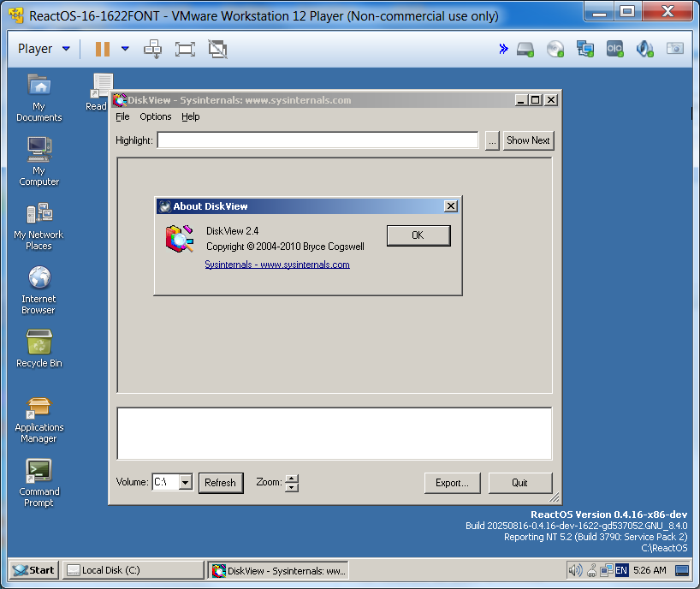Click the Highlight text input field

point(317,140)
